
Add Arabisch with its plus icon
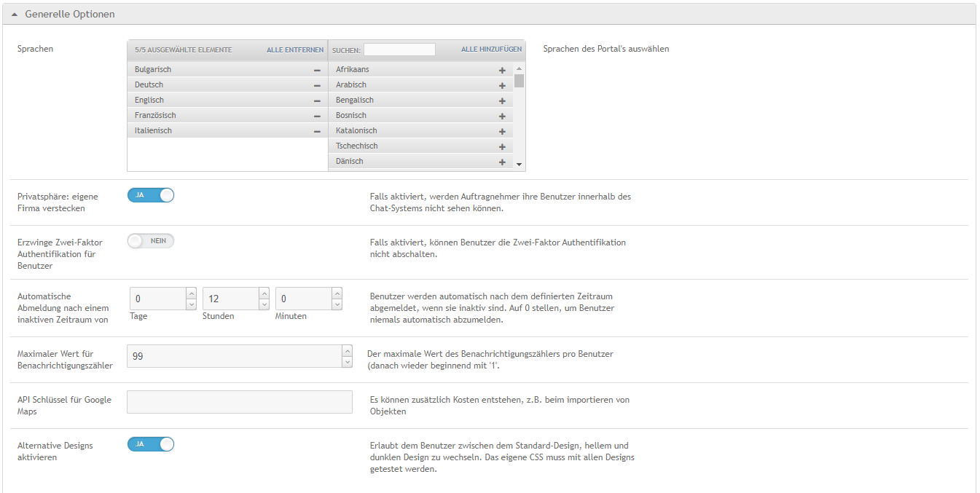(x=502, y=85)
